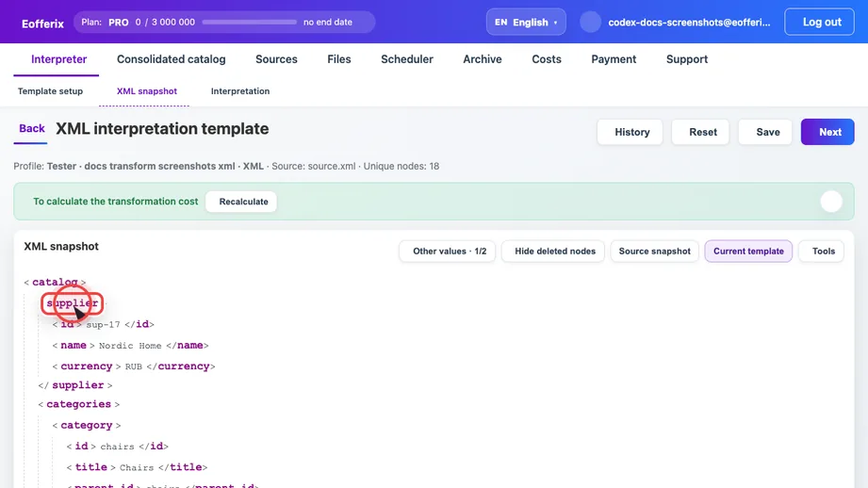Select the catalog root node

55,283
